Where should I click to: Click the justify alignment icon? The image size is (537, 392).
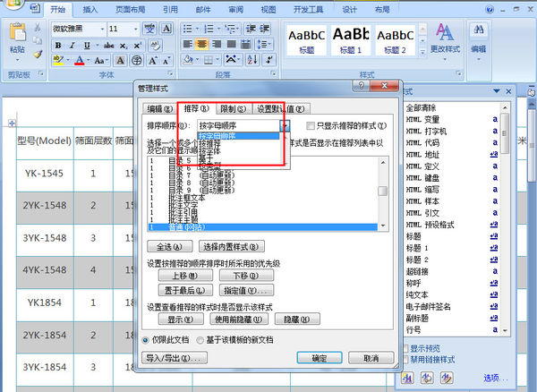[x=232, y=44]
